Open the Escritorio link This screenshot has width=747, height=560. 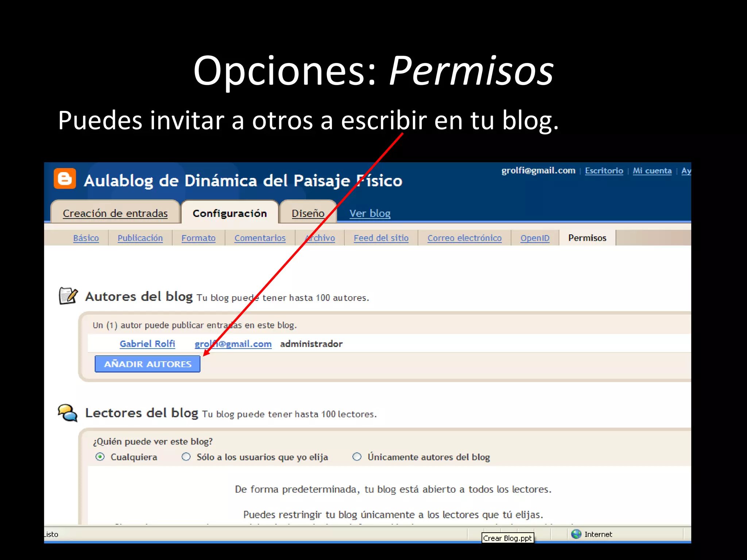[604, 171]
